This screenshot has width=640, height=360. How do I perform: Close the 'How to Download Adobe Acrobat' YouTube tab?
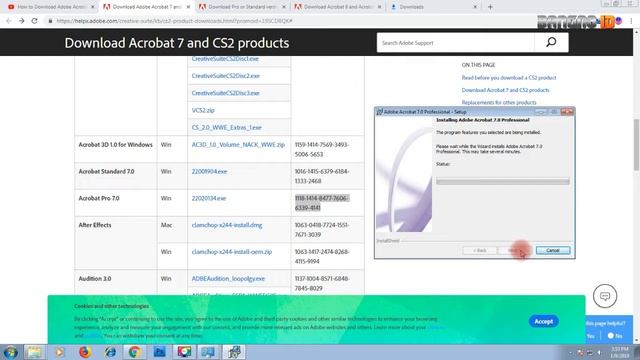pyautogui.click(x=93, y=7)
